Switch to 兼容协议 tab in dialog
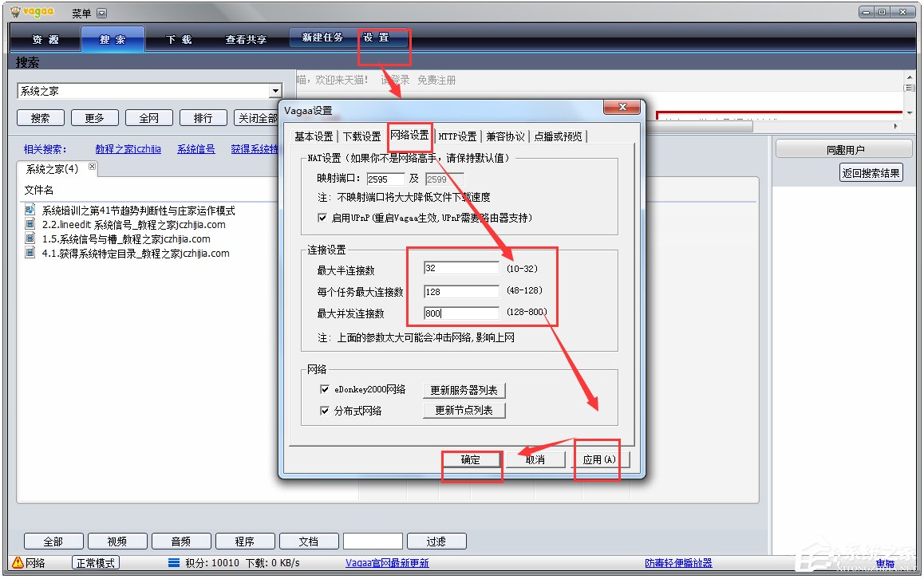The image size is (924, 579). click(x=505, y=136)
